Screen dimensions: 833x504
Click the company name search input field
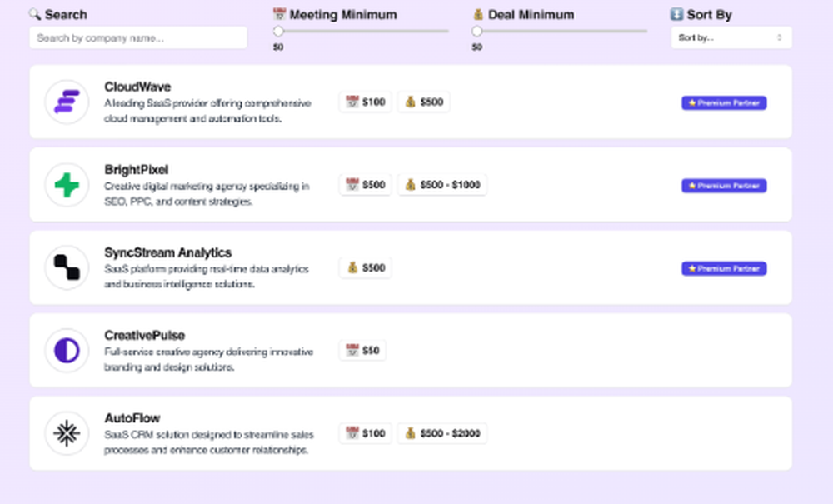pyautogui.click(x=137, y=37)
